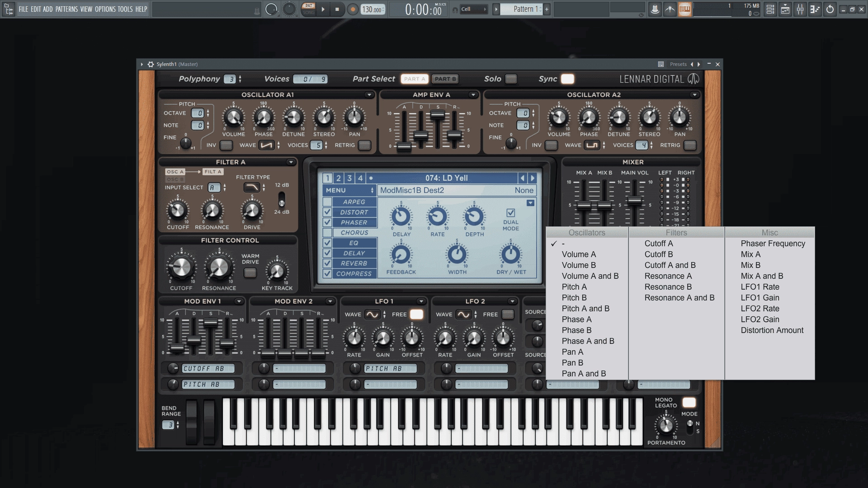Open Sylenth1 window arrow menu
The height and width of the screenshot is (488, 868).
click(142, 64)
